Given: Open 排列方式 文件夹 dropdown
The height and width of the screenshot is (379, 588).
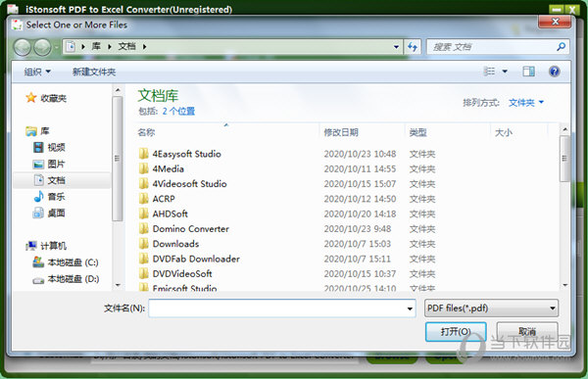Looking at the screenshot, I should pyautogui.click(x=525, y=103).
